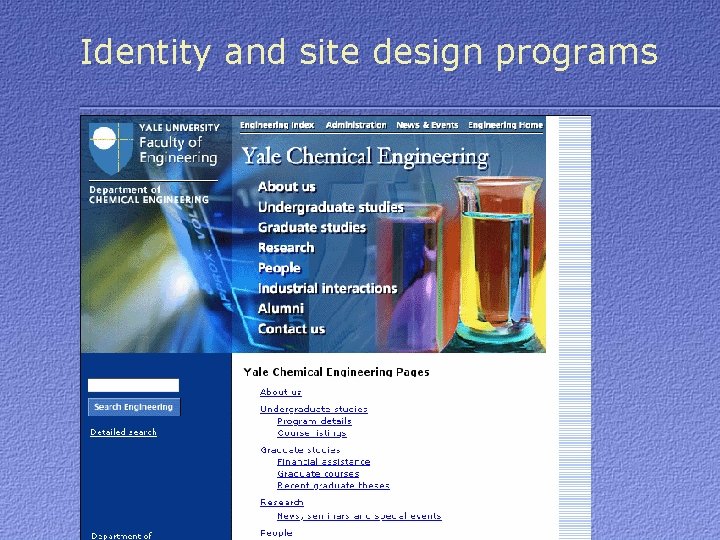The height and width of the screenshot is (540, 720).
Task: Open People in the banner menu
Action: (279, 268)
